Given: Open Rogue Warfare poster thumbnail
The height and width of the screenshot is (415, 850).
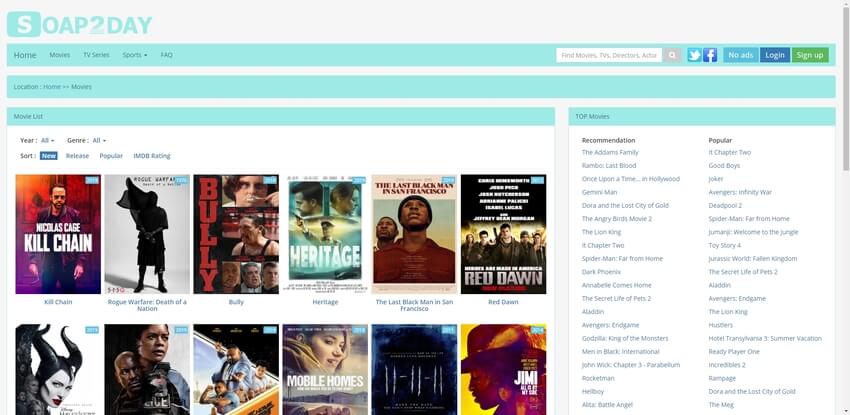Looking at the screenshot, I should [147, 234].
